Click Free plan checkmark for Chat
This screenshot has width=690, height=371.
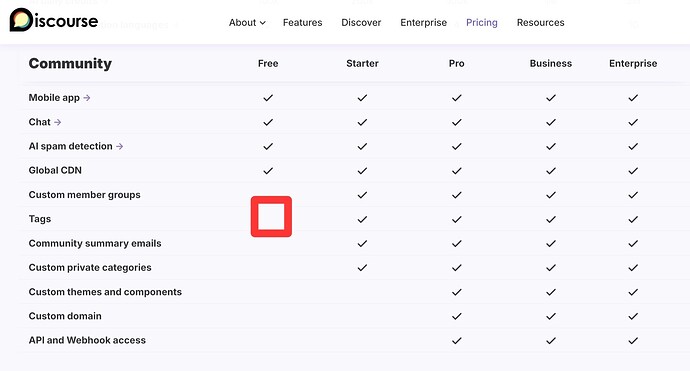point(268,122)
